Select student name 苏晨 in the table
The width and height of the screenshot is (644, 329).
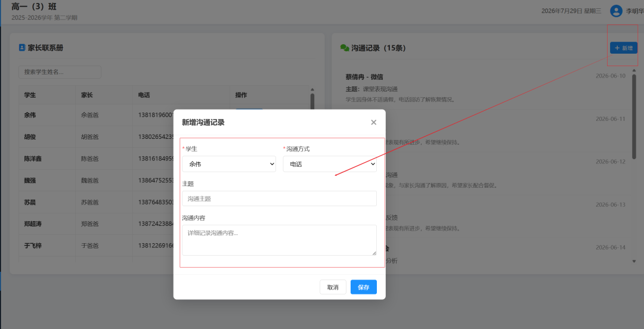(30, 202)
